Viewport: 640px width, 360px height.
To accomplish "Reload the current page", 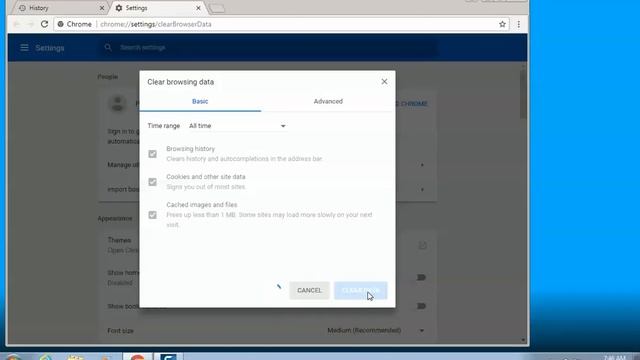I will 44,24.
